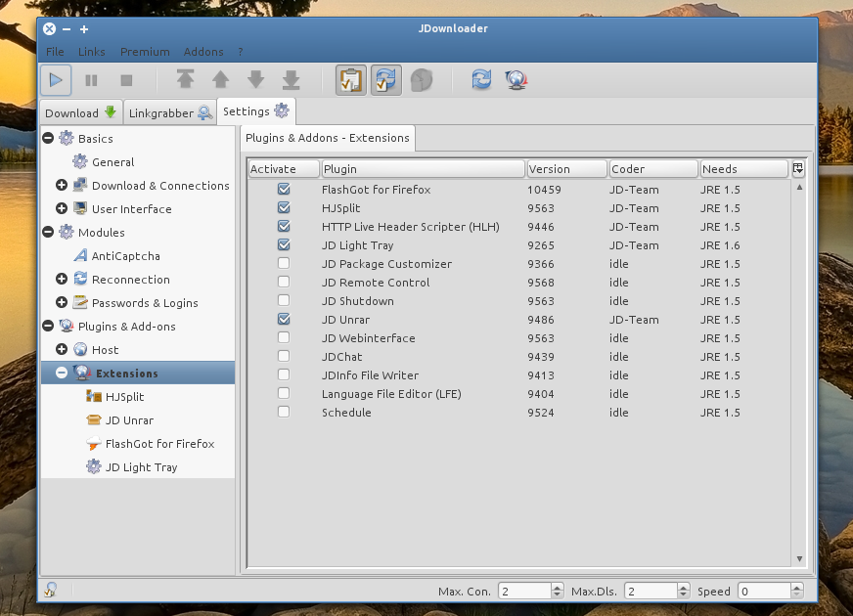
Task: Move selection down arrow icon
Action: pos(255,79)
